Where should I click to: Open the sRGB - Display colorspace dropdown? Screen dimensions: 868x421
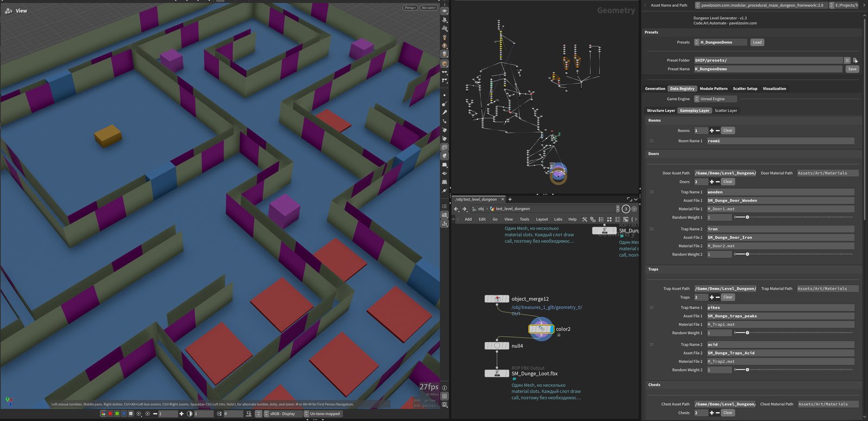click(283, 413)
